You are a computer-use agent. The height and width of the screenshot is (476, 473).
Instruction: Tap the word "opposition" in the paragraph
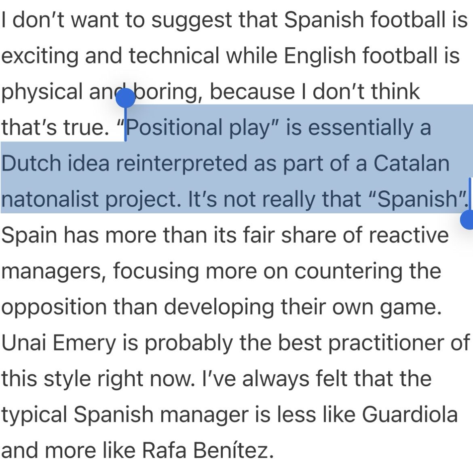point(53,308)
